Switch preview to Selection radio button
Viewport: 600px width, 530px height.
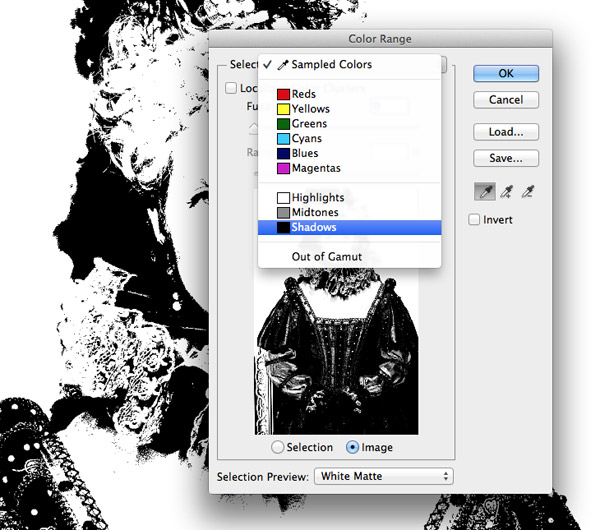coord(279,447)
